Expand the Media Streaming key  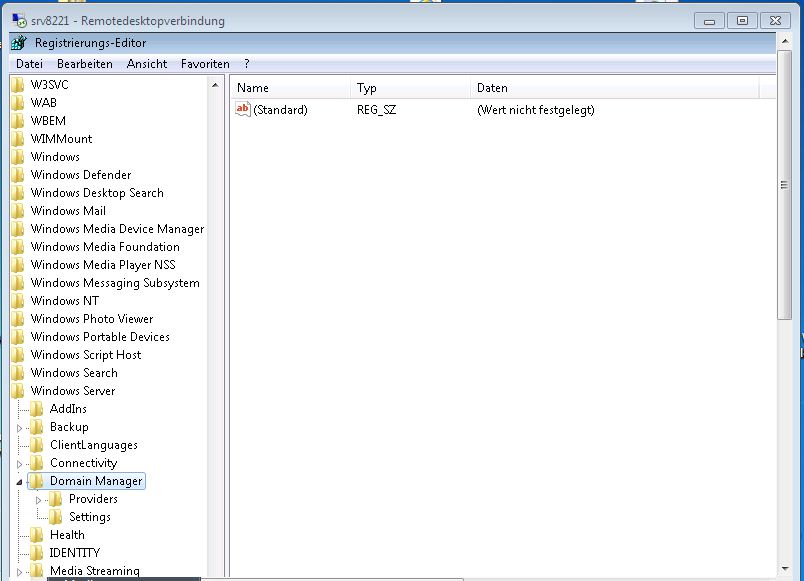19,572
